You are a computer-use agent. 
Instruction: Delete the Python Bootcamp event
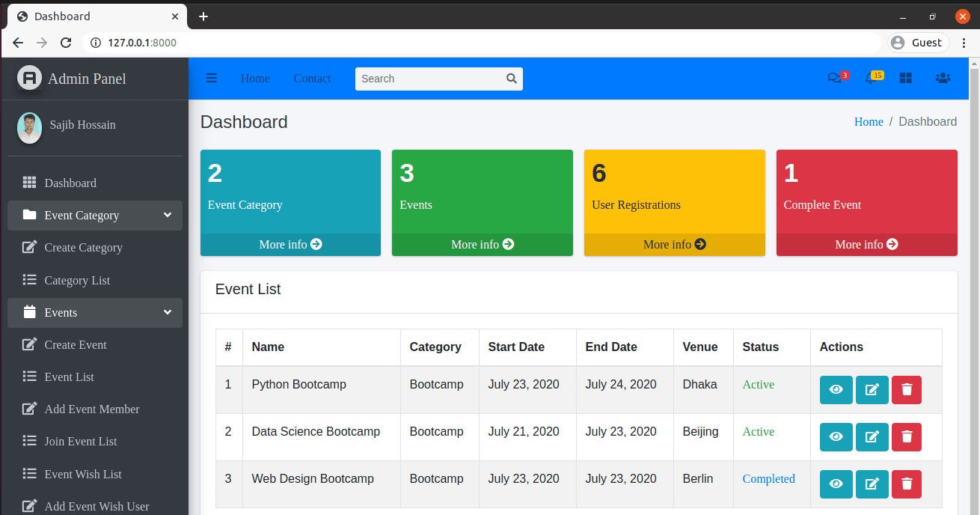pyautogui.click(x=906, y=389)
